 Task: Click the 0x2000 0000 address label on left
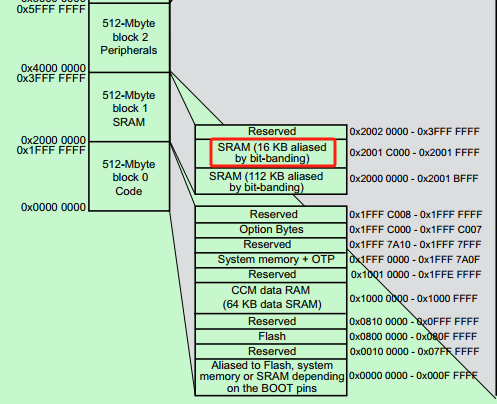pos(53,140)
